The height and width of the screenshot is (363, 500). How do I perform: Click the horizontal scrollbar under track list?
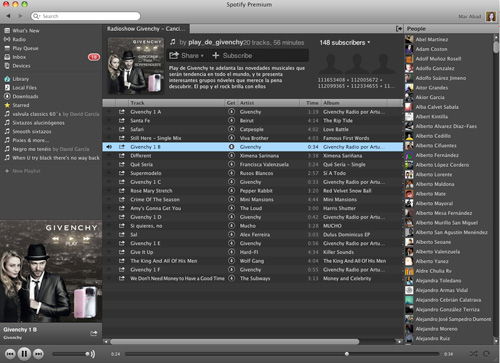tap(235, 341)
